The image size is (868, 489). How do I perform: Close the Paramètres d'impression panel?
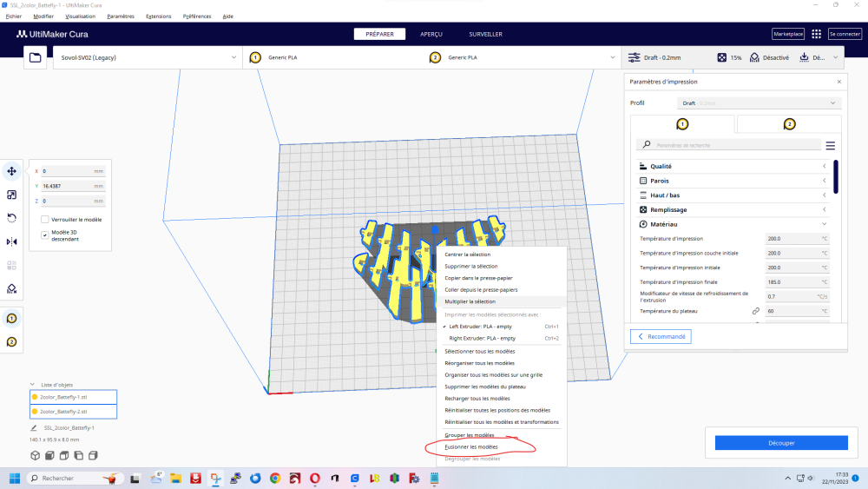click(839, 82)
